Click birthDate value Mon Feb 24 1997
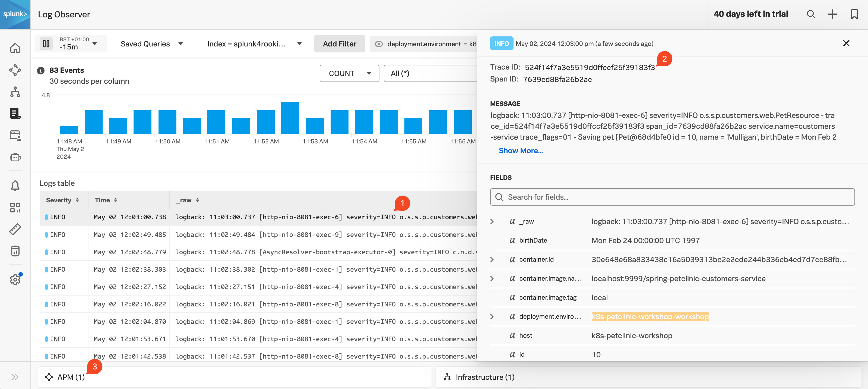The height and width of the screenshot is (389, 868). [x=646, y=240]
